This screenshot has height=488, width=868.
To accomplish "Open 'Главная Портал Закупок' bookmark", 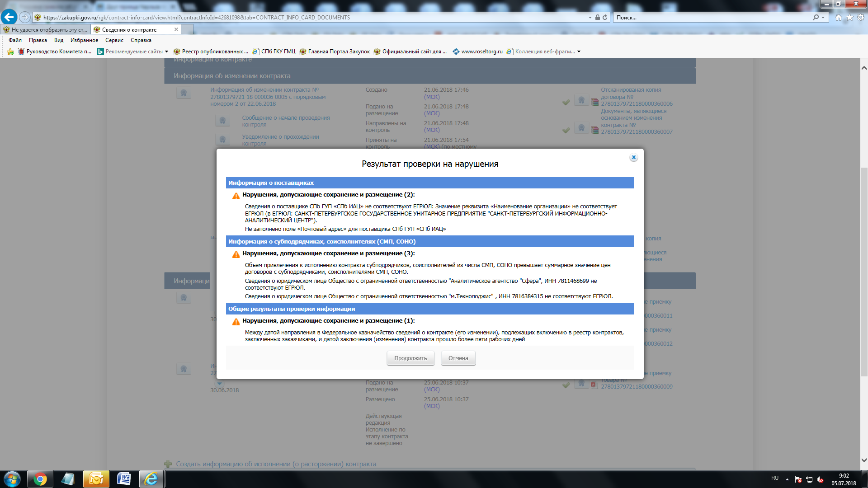I will tap(335, 52).
